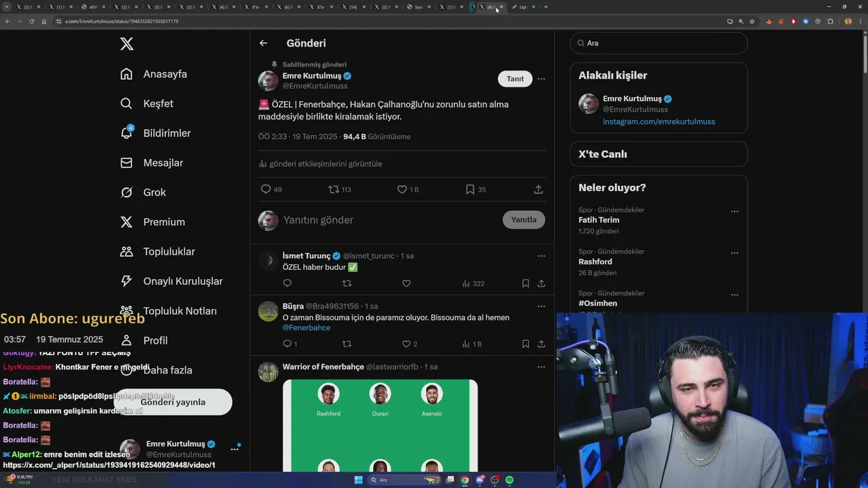View İsmet Turunç comment analytics 322
This screenshot has height=488, width=868.
(x=473, y=283)
